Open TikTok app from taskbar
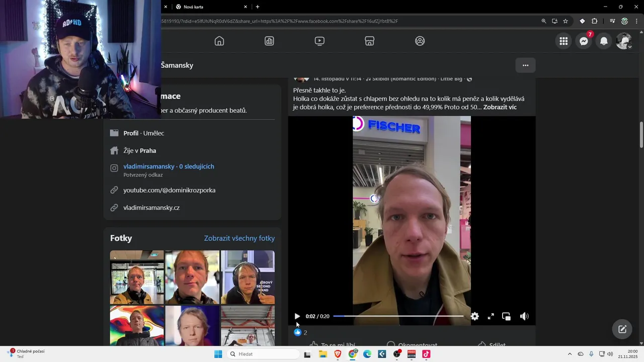The image size is (644, 362). click(x=426, y=354)
